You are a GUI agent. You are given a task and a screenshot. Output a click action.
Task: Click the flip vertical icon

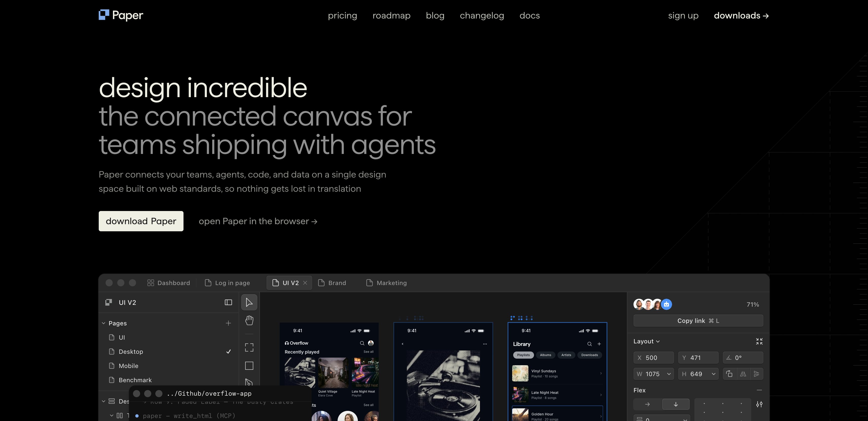pyautogui.click(x=757, y=374)
